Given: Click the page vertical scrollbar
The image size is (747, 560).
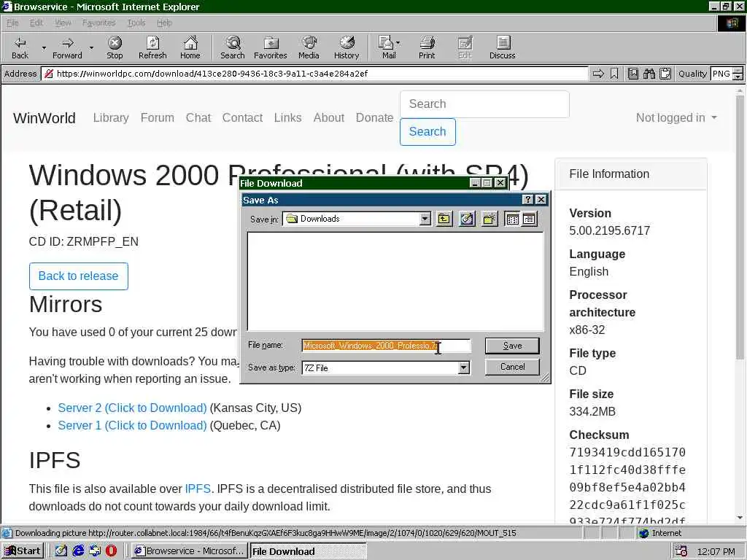Looking at the screenshot, I should 740,305.
